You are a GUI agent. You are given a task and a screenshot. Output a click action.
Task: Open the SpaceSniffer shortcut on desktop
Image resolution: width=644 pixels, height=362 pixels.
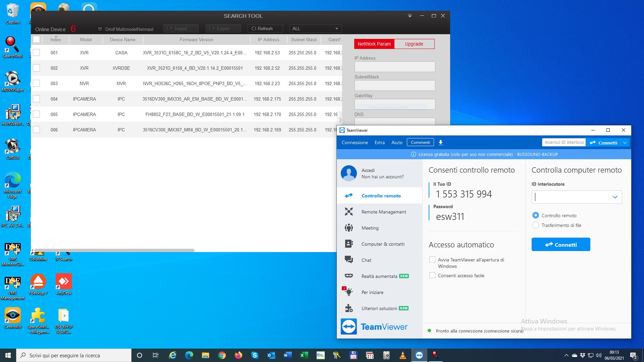[x=38, y=321]
